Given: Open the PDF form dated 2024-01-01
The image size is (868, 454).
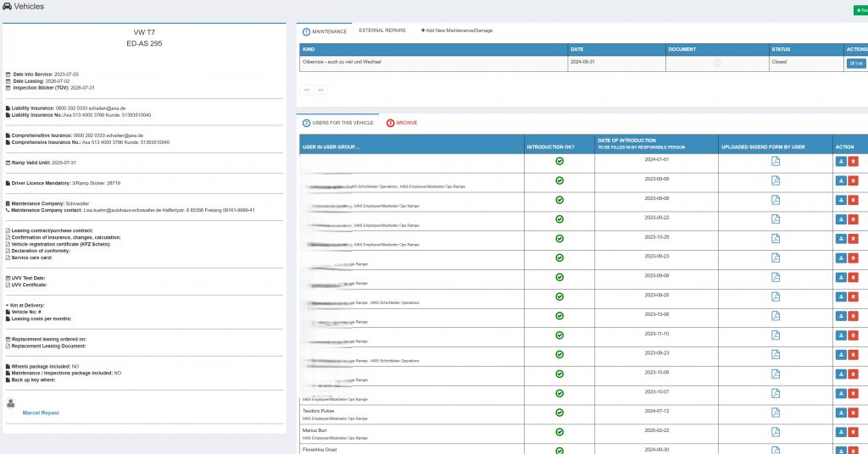Looking at the screenshot, I should tap(775, 161).
